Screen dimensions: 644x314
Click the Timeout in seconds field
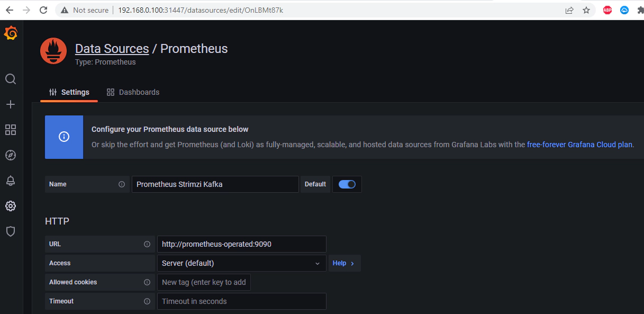pos(242,301)
